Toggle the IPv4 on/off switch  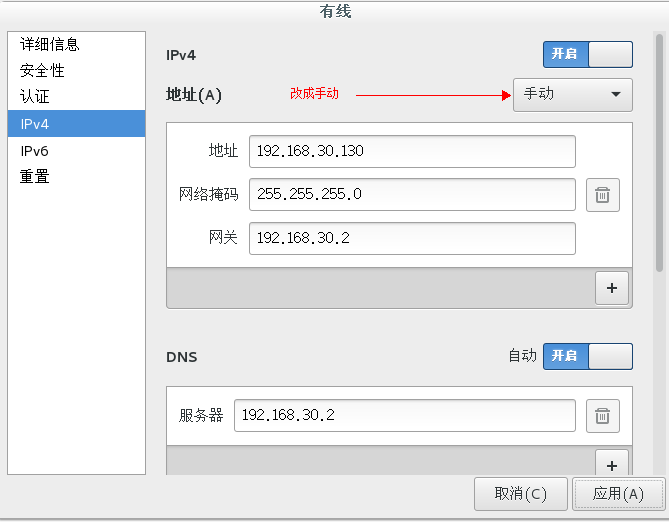point(588,54)
